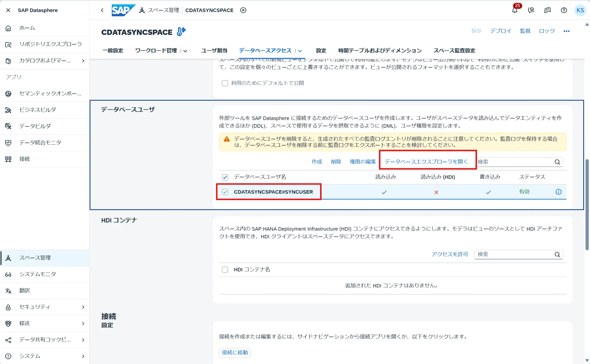
Task: Open the notifications bell icon
Action: point(515,10)
